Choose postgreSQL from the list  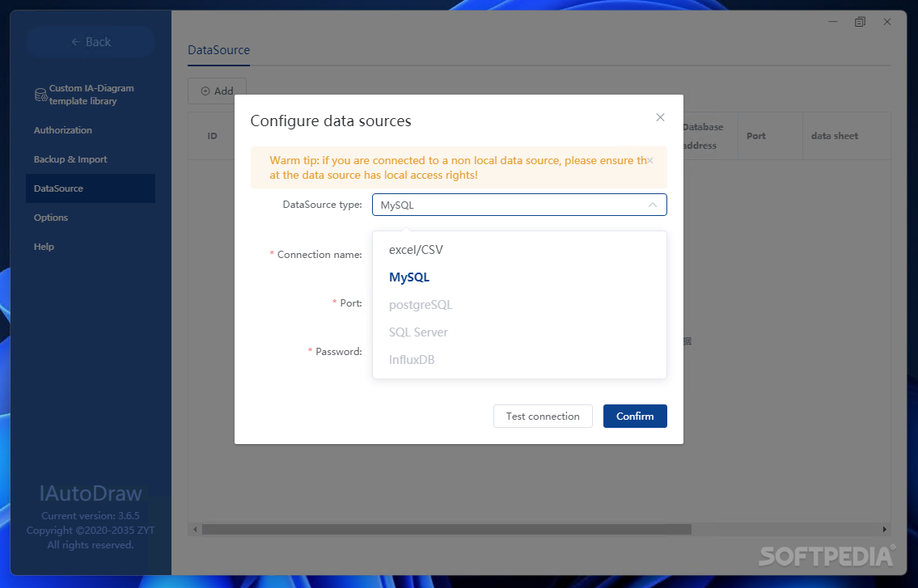coord(519,305)
